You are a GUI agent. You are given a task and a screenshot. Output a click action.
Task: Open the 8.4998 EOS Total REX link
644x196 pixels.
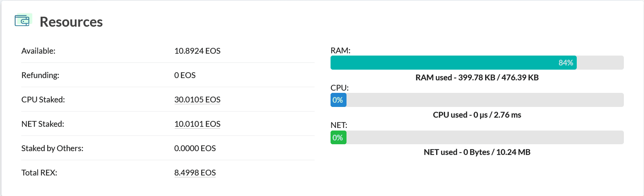click(x=195, y=173)
